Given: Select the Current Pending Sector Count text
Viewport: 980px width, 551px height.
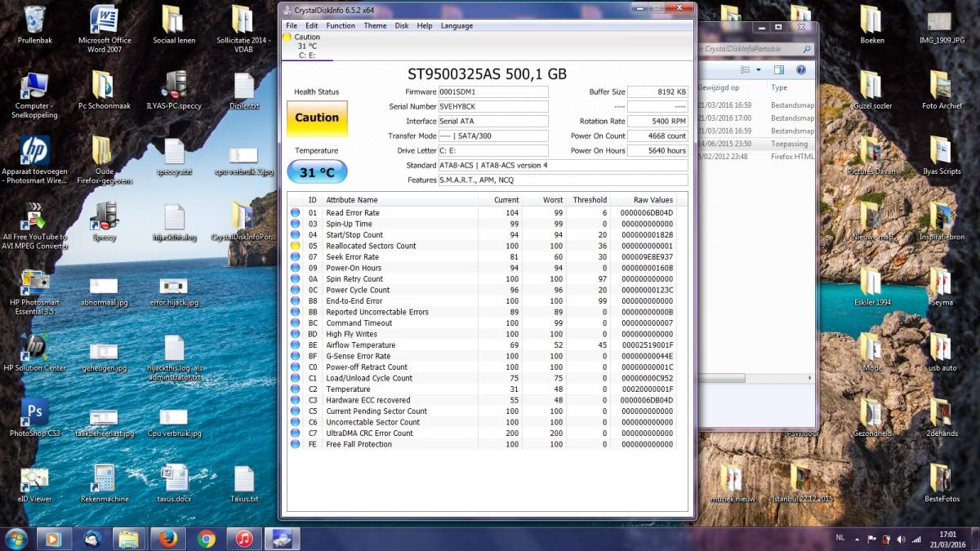Looking at the screenshot, I should coord(376,411).
